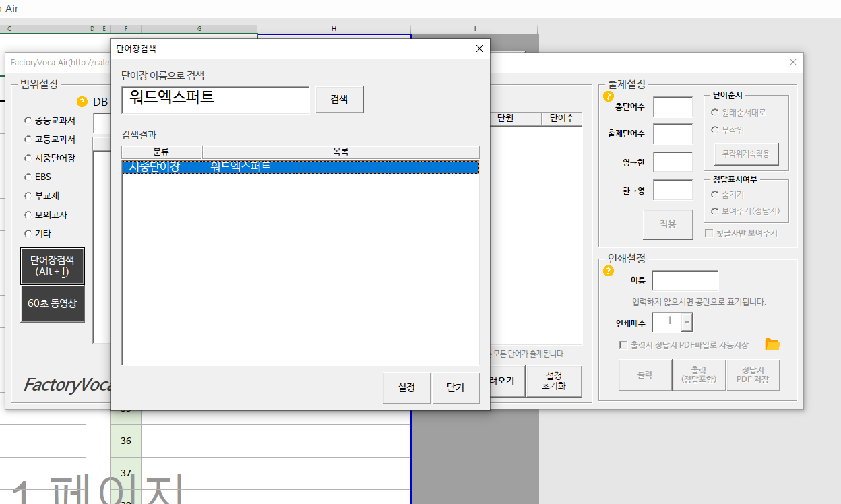Viewport: 841px width, 504px height.
Task: Click the 영→한 input field
Action: click(673, 162)
